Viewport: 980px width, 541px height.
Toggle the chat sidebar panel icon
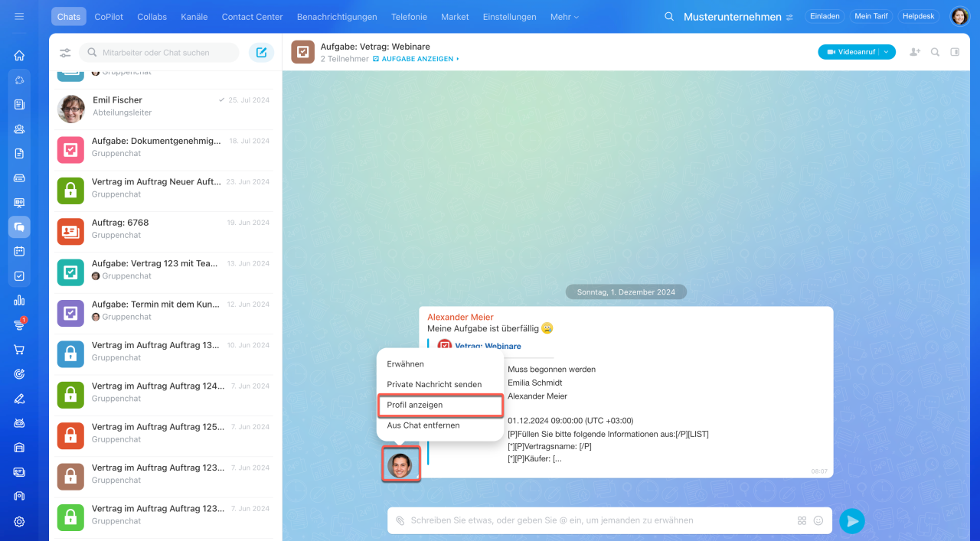pos(955,52)
